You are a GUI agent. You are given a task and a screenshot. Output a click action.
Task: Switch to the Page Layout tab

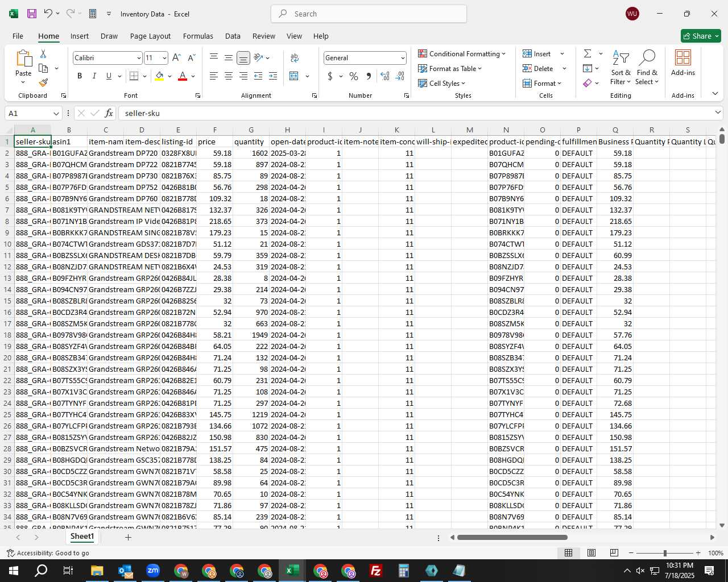[x=150, y=36]
